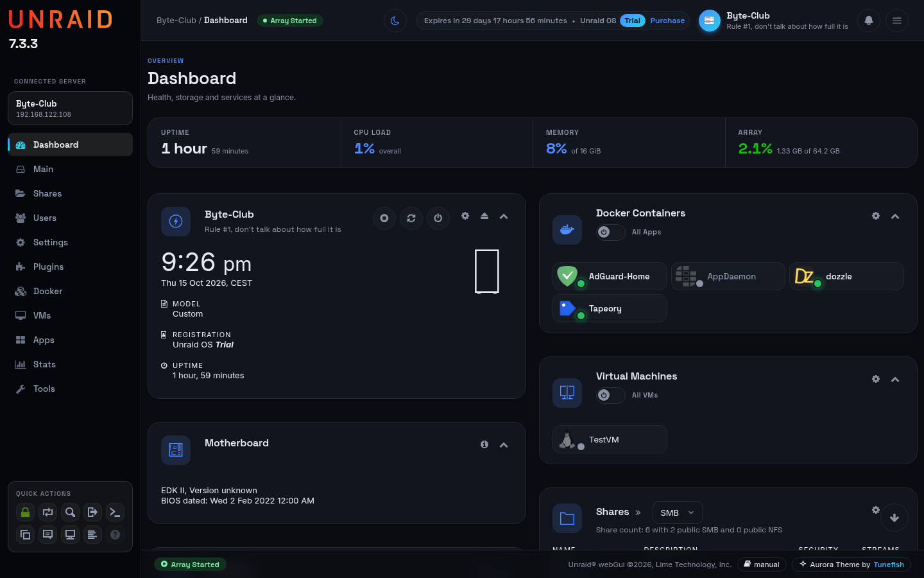Collapse the Byte-Club system card

504,216
